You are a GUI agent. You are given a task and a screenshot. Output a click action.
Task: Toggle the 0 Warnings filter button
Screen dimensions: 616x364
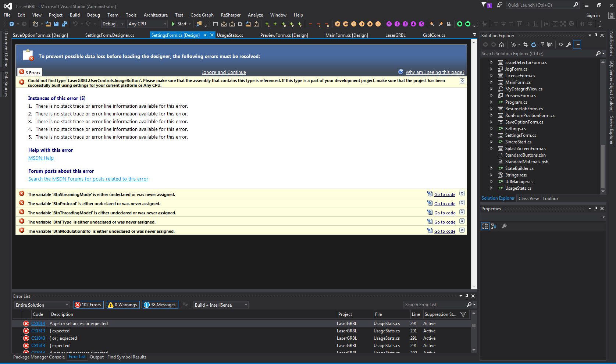coord(123,305)
